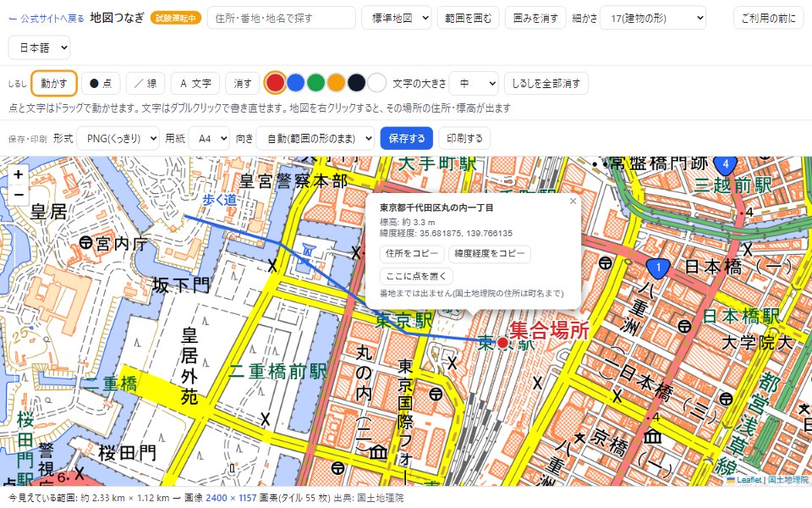Click the 大手町駅 station label

(437, 163)
